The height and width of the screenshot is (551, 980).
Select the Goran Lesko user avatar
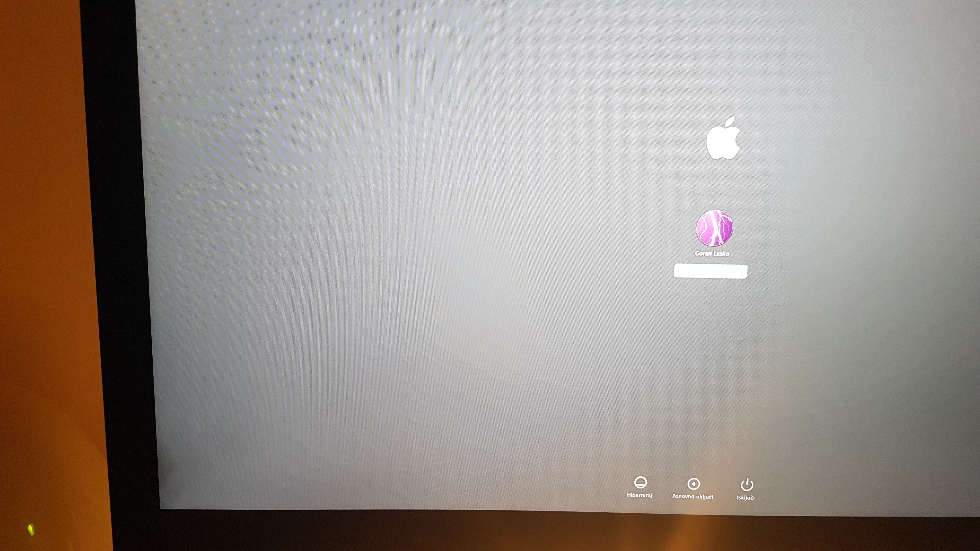tap(714, 228)
